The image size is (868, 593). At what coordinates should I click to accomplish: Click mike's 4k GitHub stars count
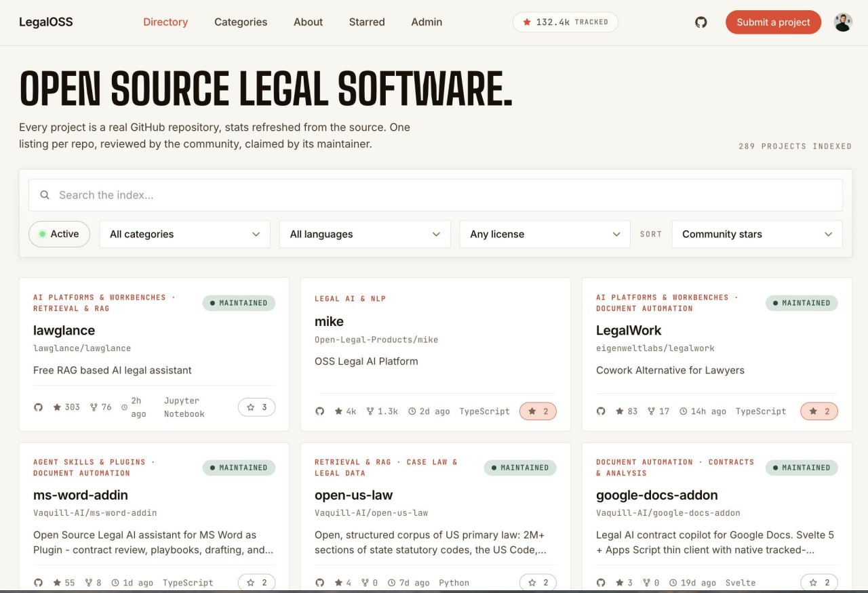(345, 411)
